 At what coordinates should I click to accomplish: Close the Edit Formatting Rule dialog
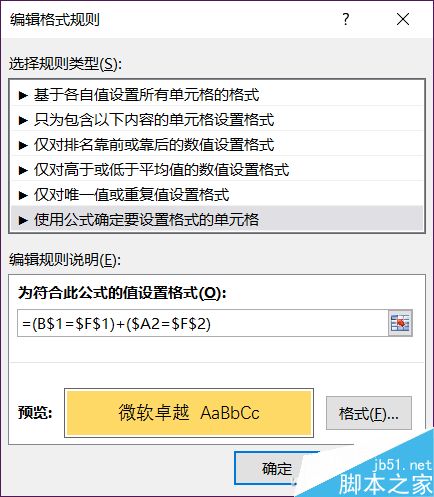click(403, 19)
